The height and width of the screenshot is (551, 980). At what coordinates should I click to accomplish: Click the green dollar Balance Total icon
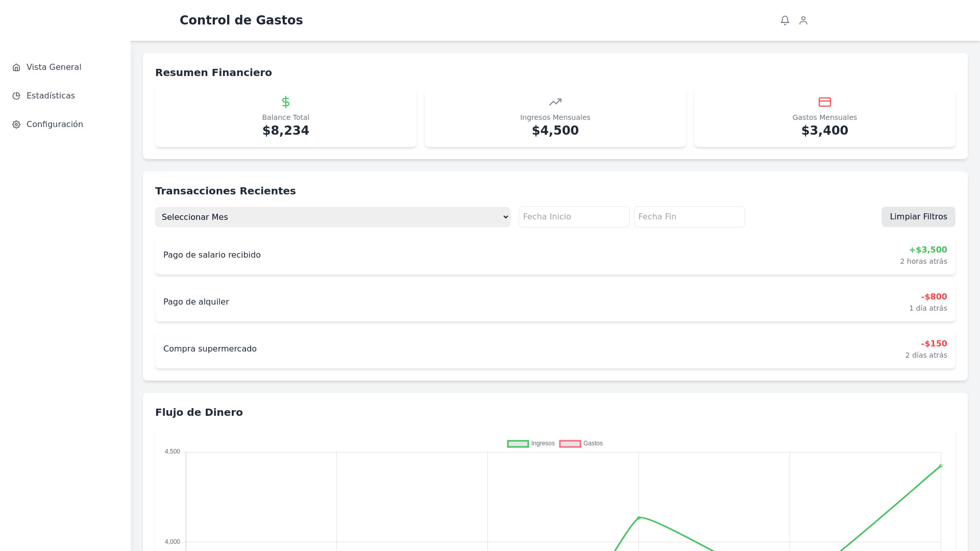286,102
